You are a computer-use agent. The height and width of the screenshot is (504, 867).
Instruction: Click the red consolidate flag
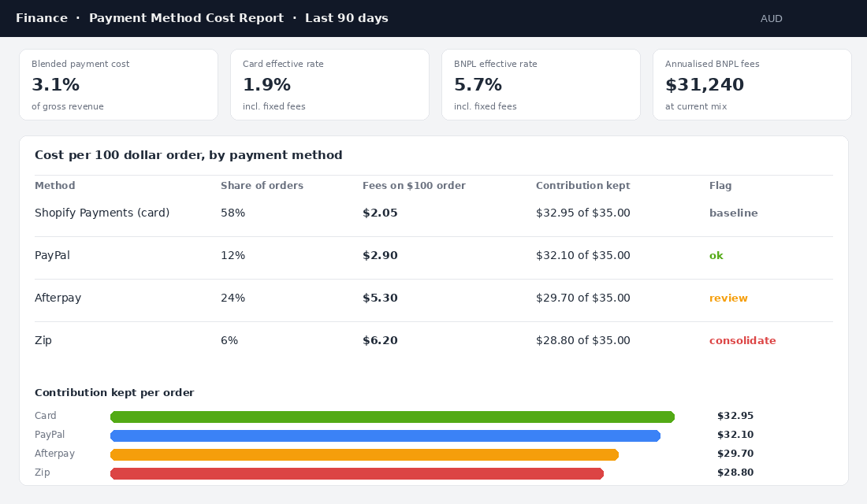coord(742,340)
